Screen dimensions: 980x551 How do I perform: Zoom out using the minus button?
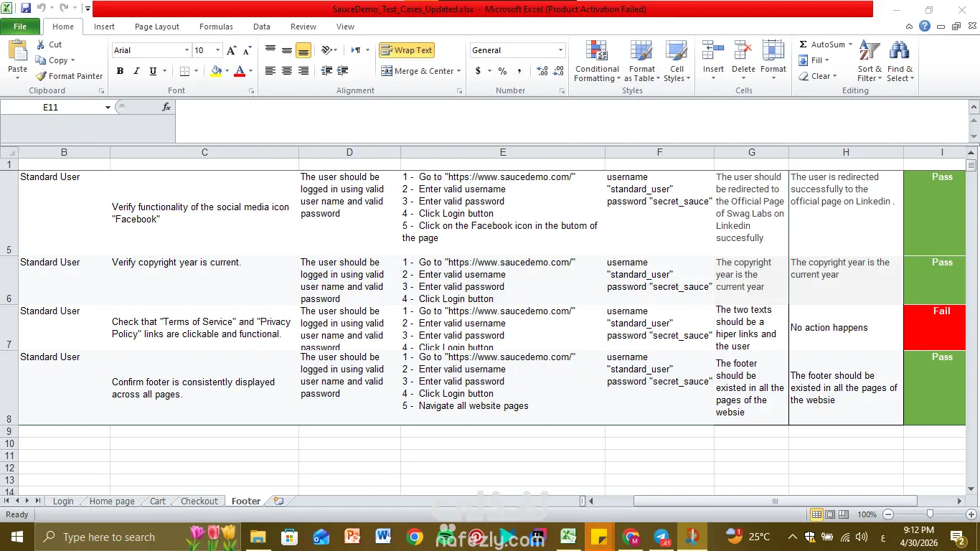[888, 514]
